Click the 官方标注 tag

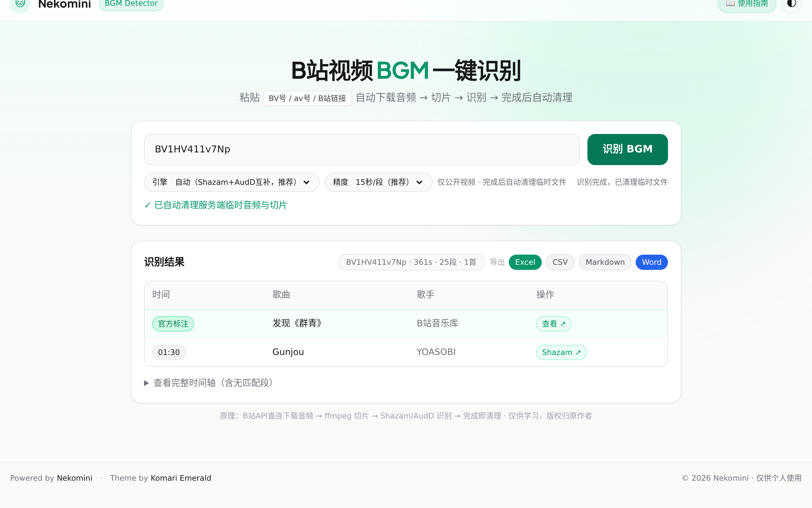coord(173,324)
